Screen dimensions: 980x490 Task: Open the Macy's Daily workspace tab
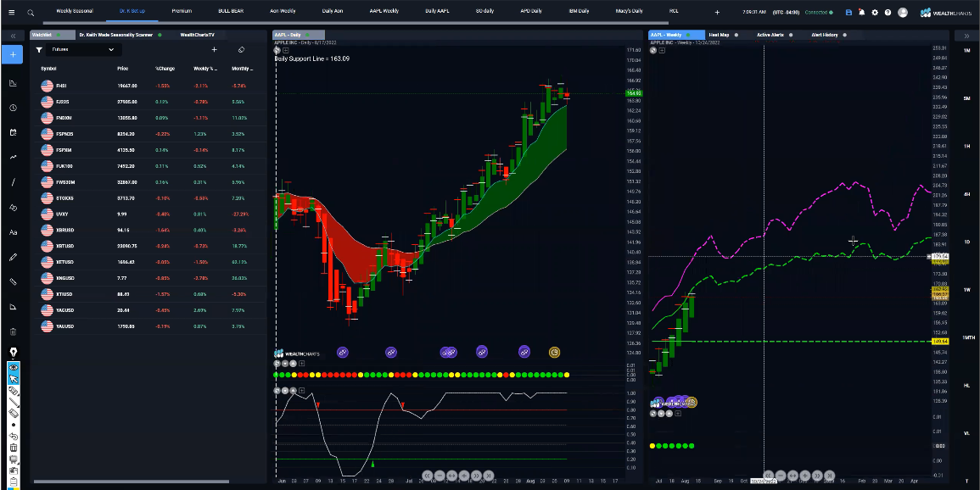tap(629, 11)
